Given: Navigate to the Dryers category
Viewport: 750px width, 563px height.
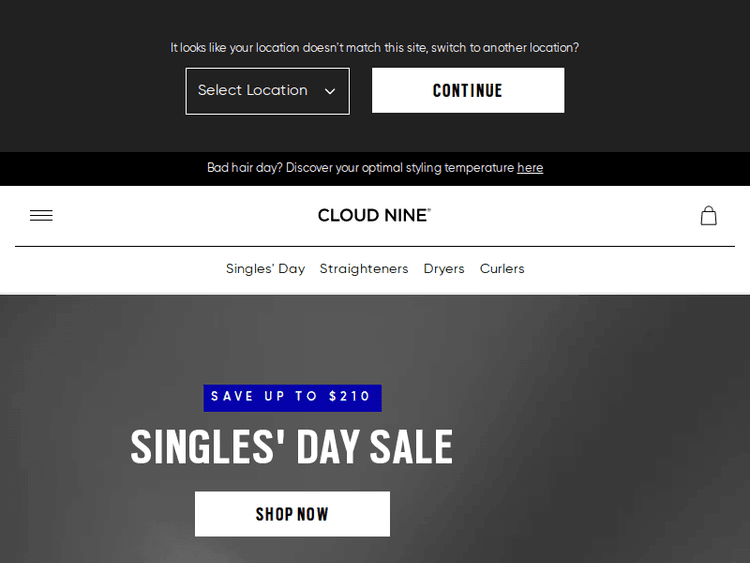Looking at the screenshot, I should click(x=444, y=269).
